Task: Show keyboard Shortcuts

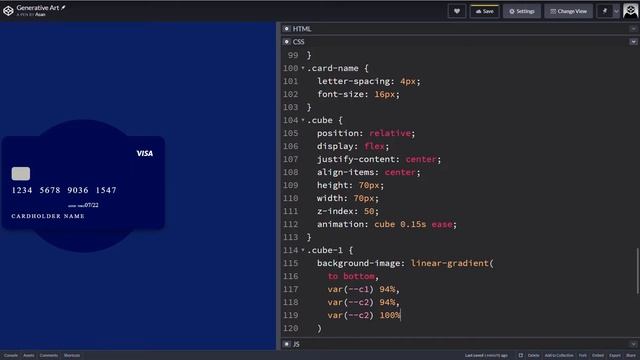Action: click(72, 356)
